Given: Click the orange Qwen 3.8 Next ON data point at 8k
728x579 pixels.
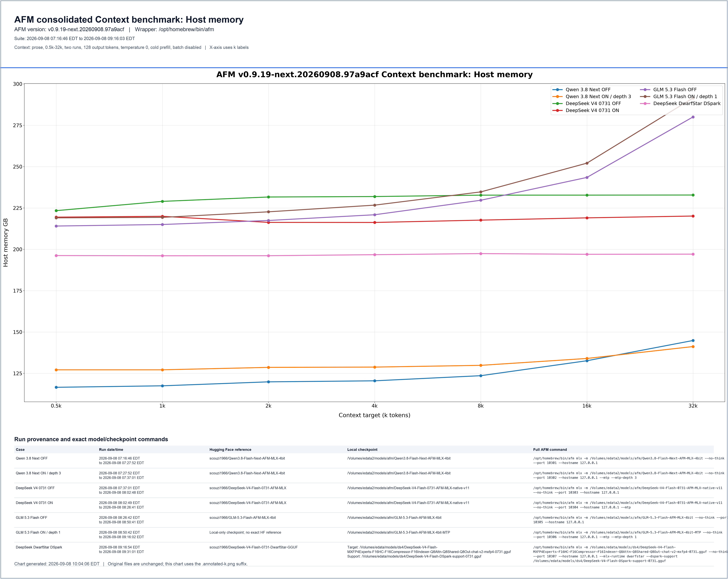Looking at the screenshot, I should [481, 365].
